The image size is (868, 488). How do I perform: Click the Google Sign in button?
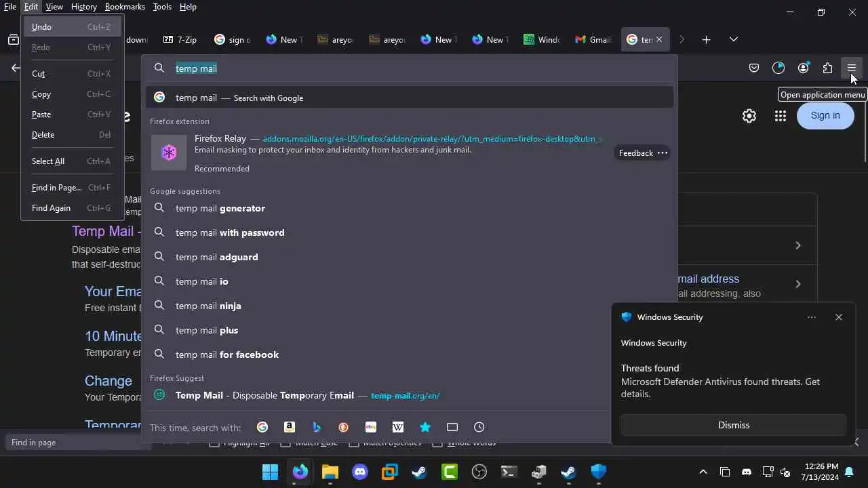tap(825, 115)
